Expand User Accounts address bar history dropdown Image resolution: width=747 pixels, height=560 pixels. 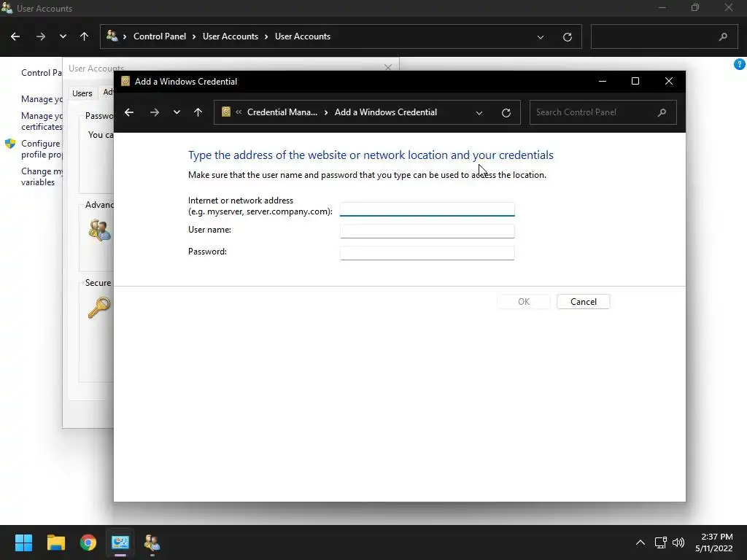coord(541,37)
